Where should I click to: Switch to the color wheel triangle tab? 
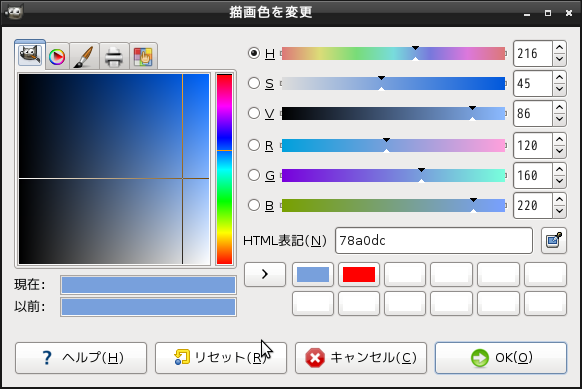tap(57, 56)
